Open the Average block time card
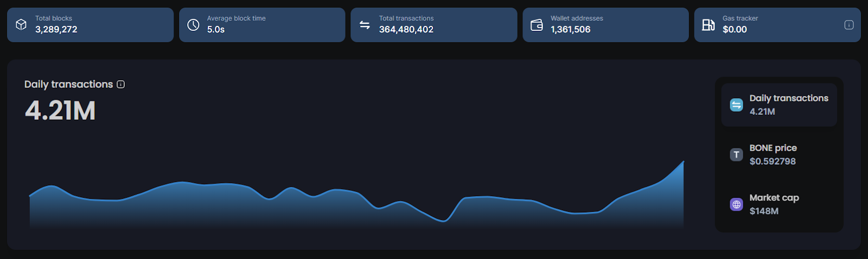Screen dimensions: 868x259 [262, 24]
